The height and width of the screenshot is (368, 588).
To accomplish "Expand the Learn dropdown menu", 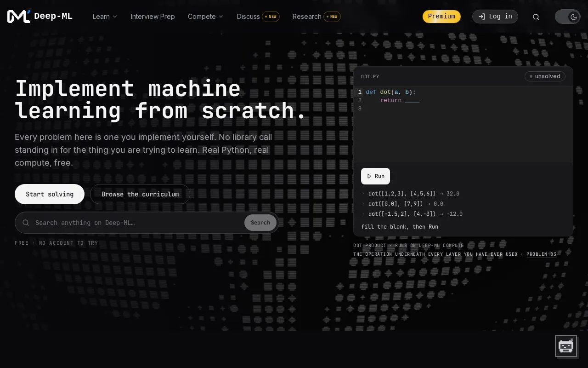I will (105, 17).
